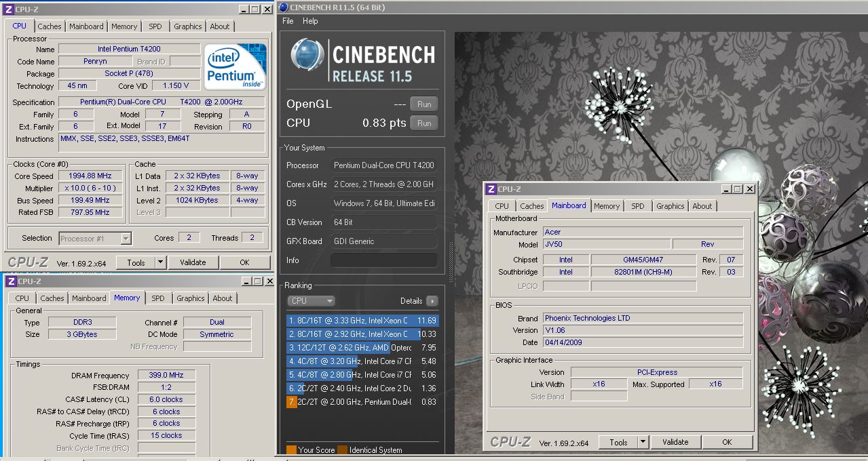Select ranking row 5 Core i7 5.06
The height and width of the screenshot is (461, 868).
click(x=362, y=375)
